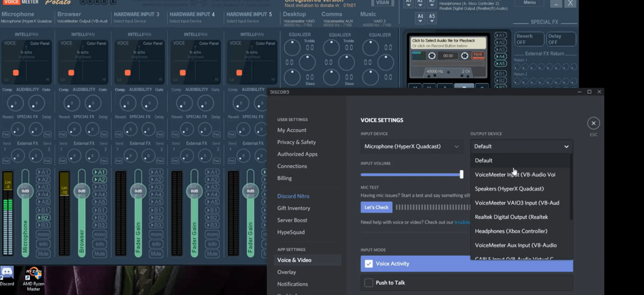
Task: Open Discord Nitro settings link
Action: (293, 196)
